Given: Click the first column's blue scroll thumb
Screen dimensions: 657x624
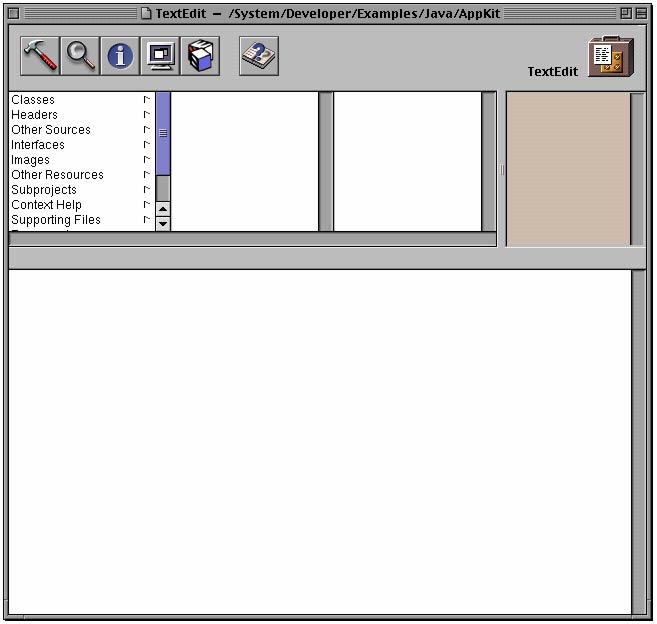Looking at the screenshot, I should point(163,133).
